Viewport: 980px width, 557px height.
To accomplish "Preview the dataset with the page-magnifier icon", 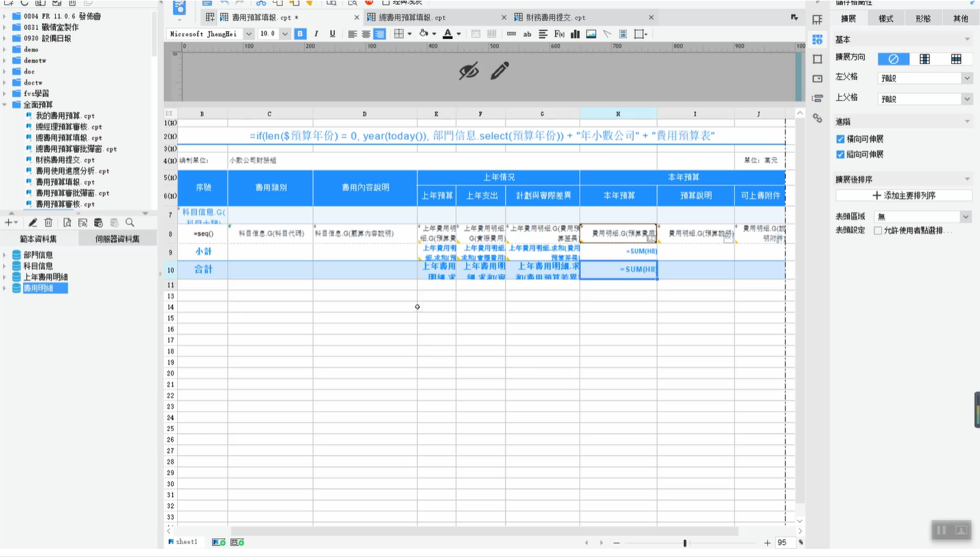I will [x=67, y=222].
